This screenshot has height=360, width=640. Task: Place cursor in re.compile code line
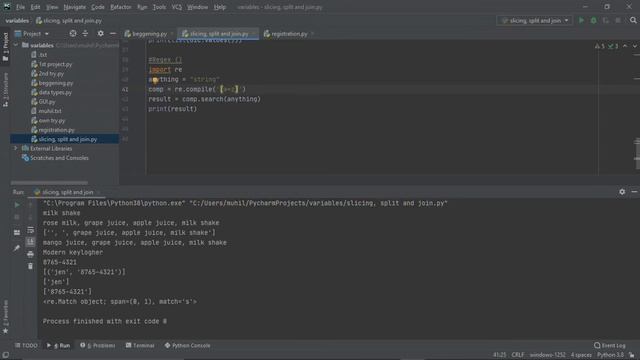[x=197, y=89]
